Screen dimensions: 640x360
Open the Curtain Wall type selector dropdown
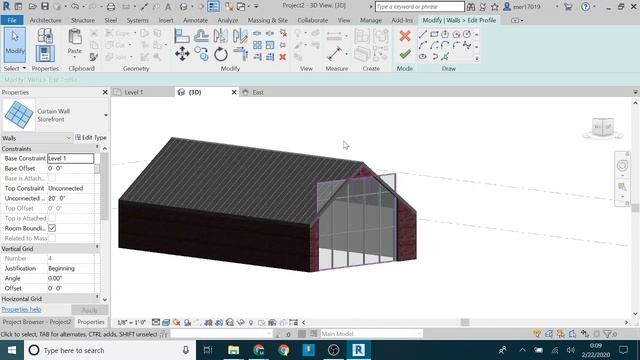(106, 115)
